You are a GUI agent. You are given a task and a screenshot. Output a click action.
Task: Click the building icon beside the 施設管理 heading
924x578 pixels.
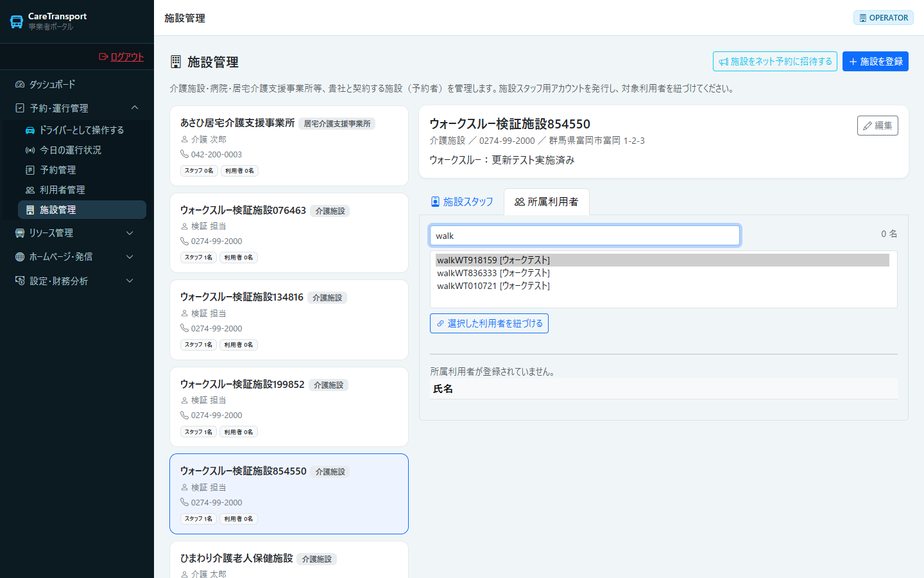(x=176, y=62)
